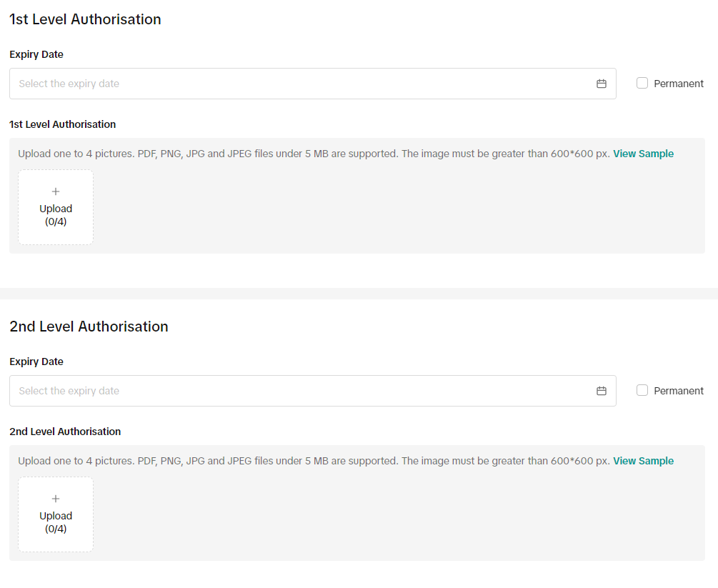718x588 pixels.
Task: Tick Permanent checkbox for 2nd Level Authorisation
Action: click(x=642, y=390)
